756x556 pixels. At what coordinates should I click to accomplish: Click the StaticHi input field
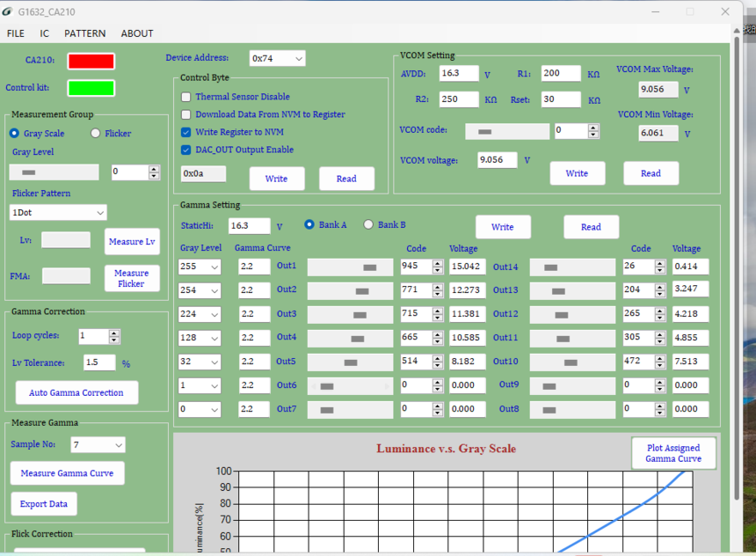click(x=250, y=226)
